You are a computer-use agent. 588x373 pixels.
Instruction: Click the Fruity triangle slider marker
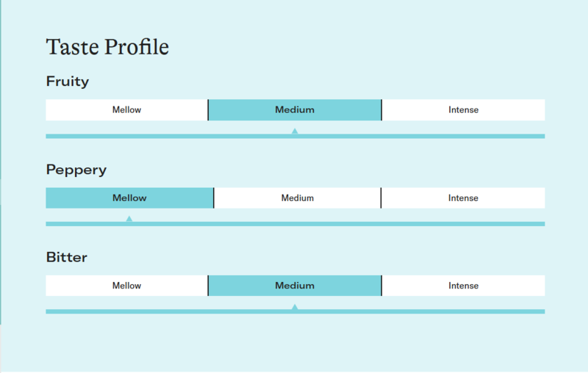[295, 131]
